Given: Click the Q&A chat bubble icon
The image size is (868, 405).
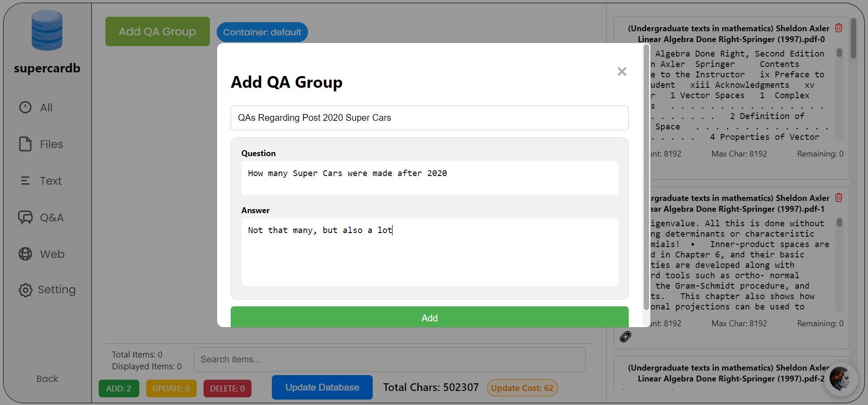Looking at the screenshot, I should pos(25,218).
